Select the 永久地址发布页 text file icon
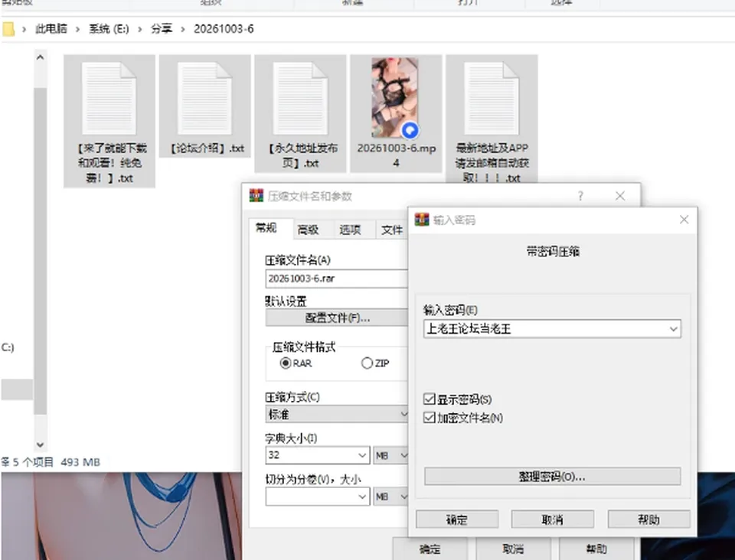The height and width of the screenshot is (560, 735). tap(300, 99)
